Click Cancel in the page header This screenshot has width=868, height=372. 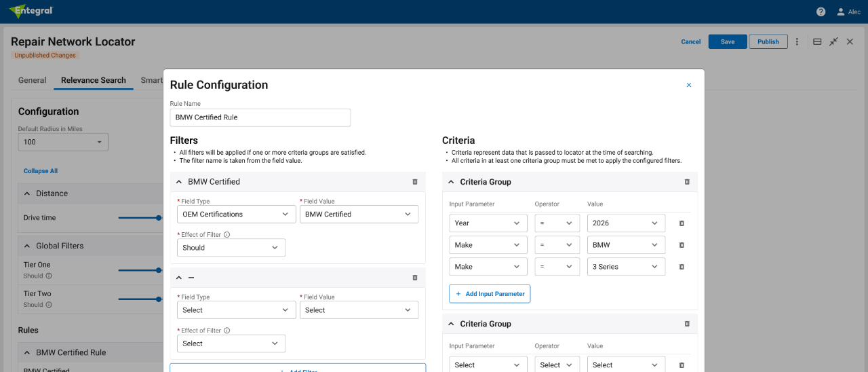pyautogui.click(x=691, y=41)
